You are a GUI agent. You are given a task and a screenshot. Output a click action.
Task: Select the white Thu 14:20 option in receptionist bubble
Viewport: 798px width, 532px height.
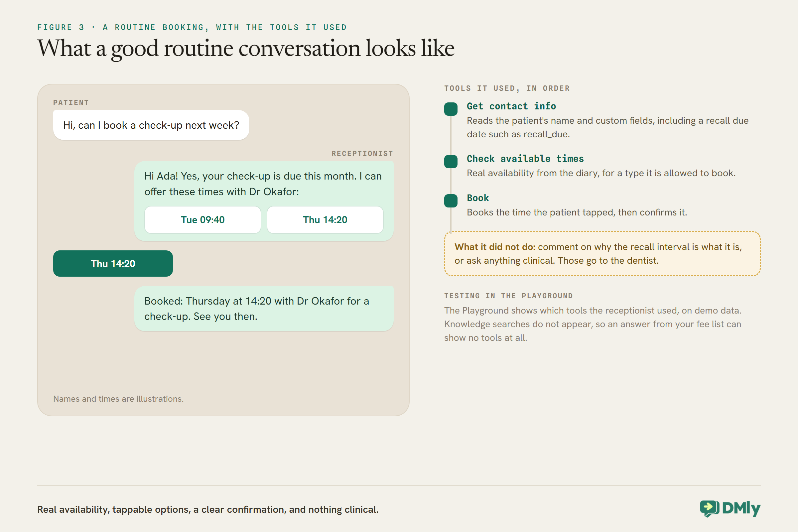point(325,220)
